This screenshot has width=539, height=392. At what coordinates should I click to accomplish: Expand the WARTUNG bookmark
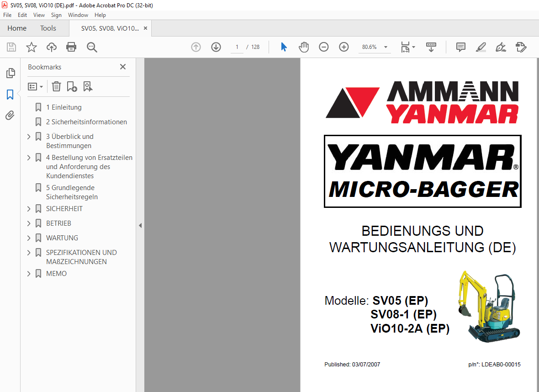pos(29,238)
